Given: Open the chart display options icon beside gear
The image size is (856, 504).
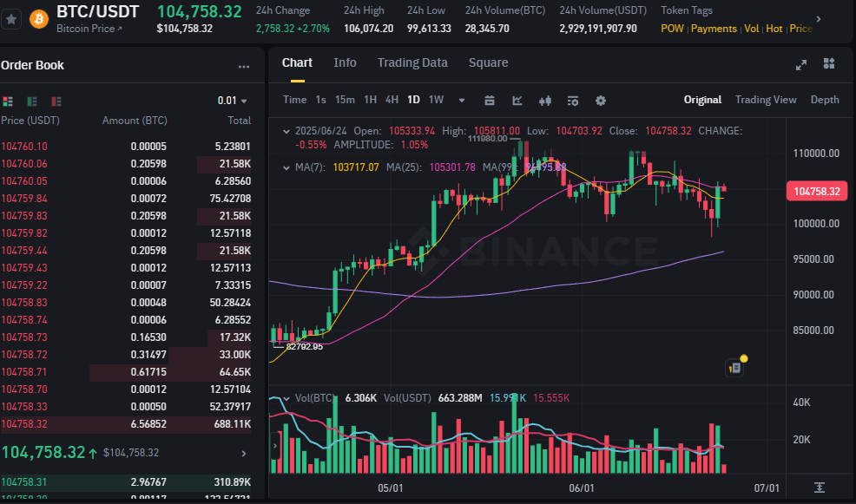Looking at the screenshot, I should [x=573, y=101].
